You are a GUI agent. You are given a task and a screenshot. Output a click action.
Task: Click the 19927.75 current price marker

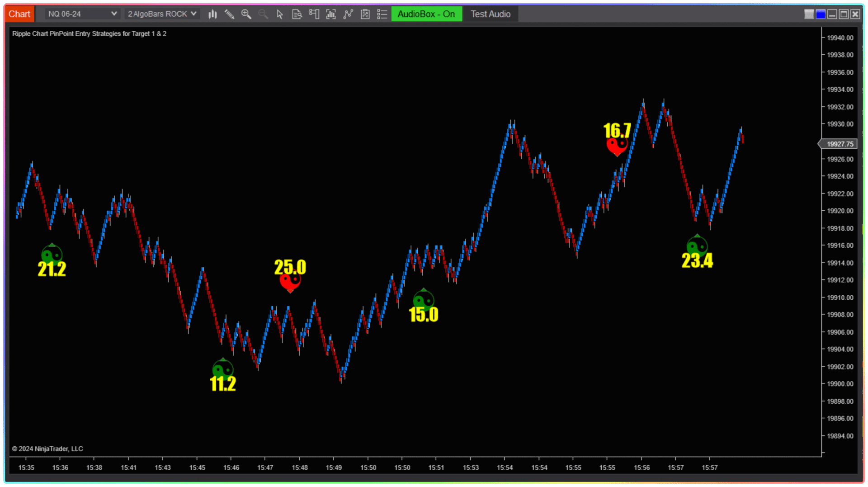[x=839, y=144]
